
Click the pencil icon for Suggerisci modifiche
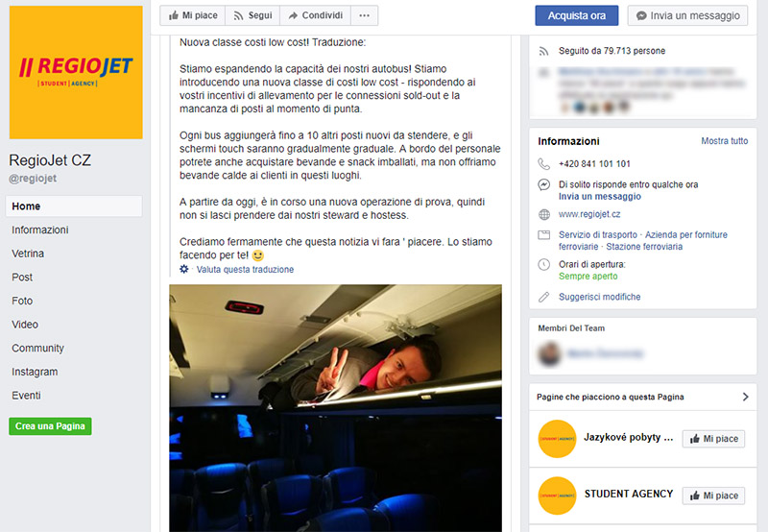click(x=543, y=297)
